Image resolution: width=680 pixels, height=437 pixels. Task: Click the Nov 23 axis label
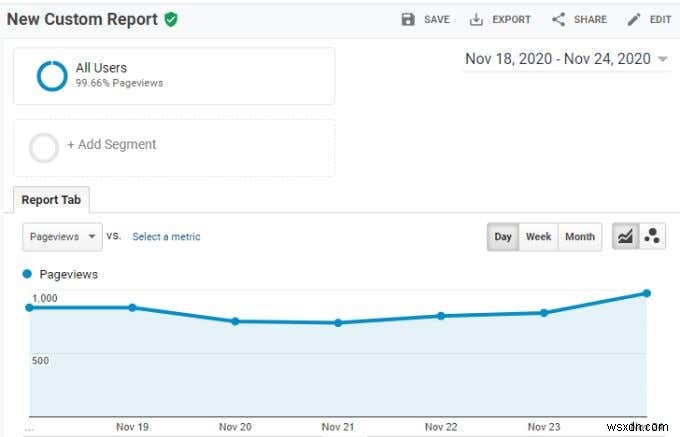(x=544, y=427)
